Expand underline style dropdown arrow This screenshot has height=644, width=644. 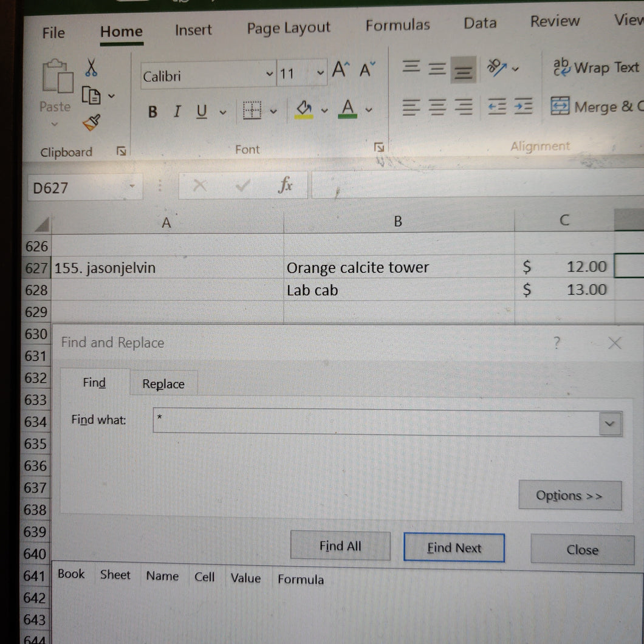coord(223,112)
